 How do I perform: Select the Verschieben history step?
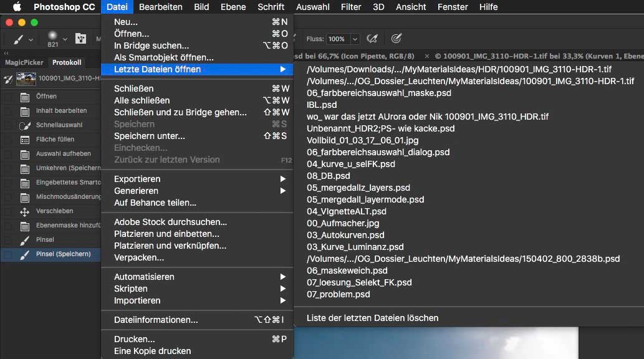[x=54, y=211]
